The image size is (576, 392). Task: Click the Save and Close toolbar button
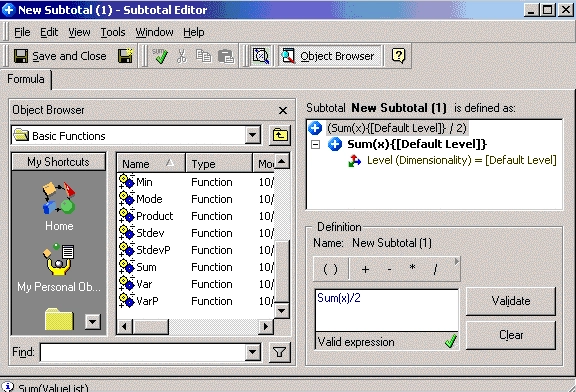[60, 56]
